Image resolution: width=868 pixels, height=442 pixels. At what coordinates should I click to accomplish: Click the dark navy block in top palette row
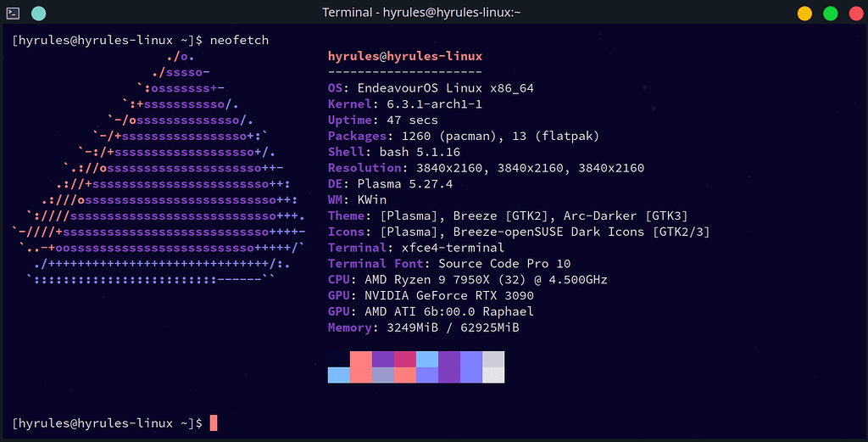(339, 359)
